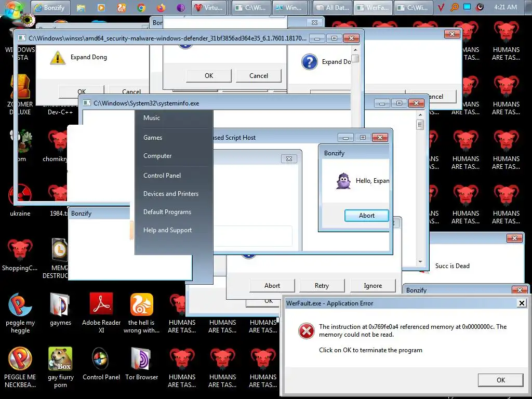Viewport: 532px width, 399px height.
Task: Open Help and Support in the Start menu
Action: [x=167, y=230]
